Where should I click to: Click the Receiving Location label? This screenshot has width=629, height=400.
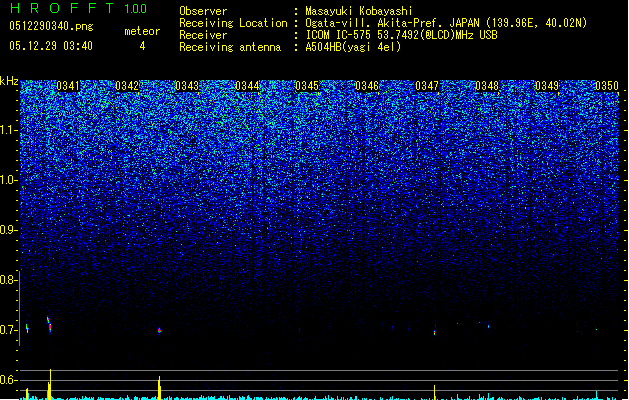point(233,23)
